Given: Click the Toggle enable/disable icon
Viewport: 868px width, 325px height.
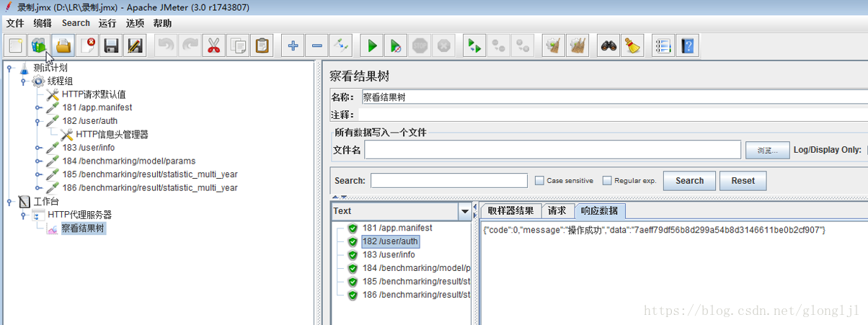Looking at the screenshot, I should [x=340, y=46].
